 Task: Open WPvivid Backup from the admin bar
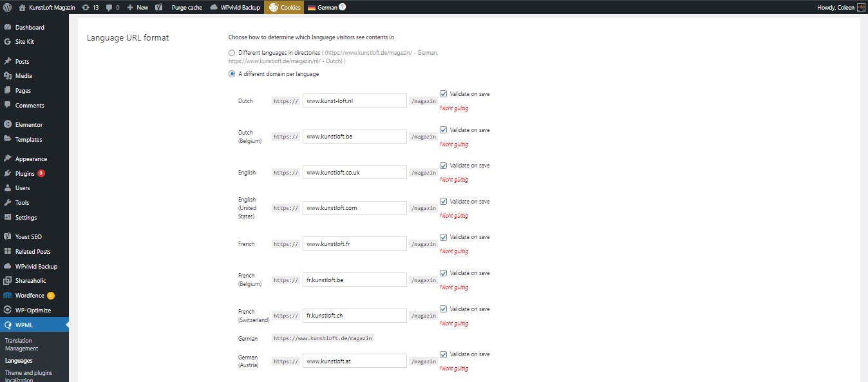point(235,7)
